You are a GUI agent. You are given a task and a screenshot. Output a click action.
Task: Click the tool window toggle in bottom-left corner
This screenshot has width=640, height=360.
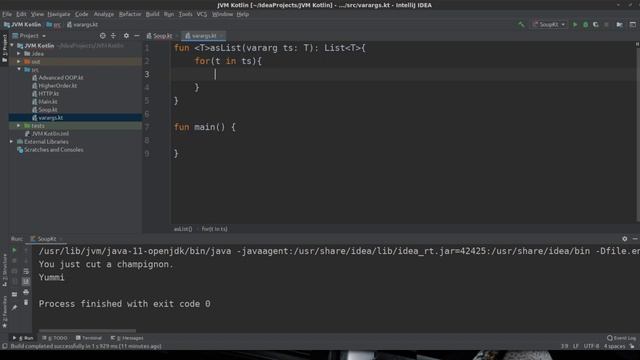tap(4, 346)
